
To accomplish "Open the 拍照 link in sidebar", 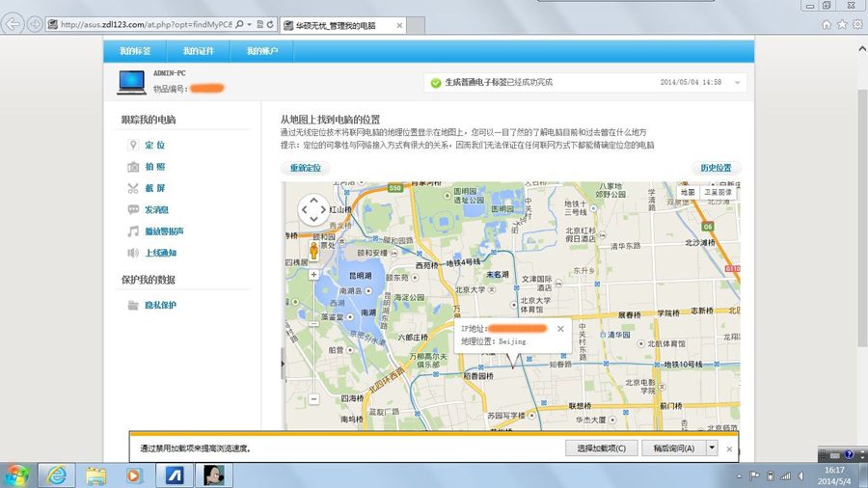I will pos(155,167).
